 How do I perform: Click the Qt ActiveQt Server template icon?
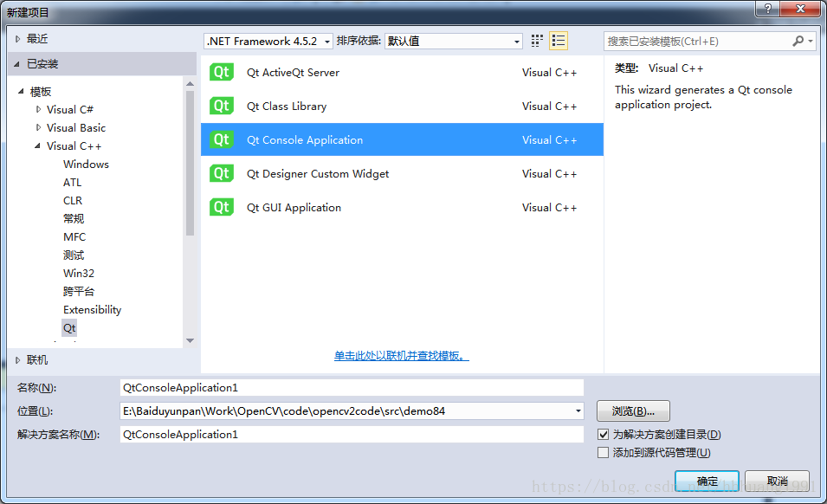[x=222, y=72]
